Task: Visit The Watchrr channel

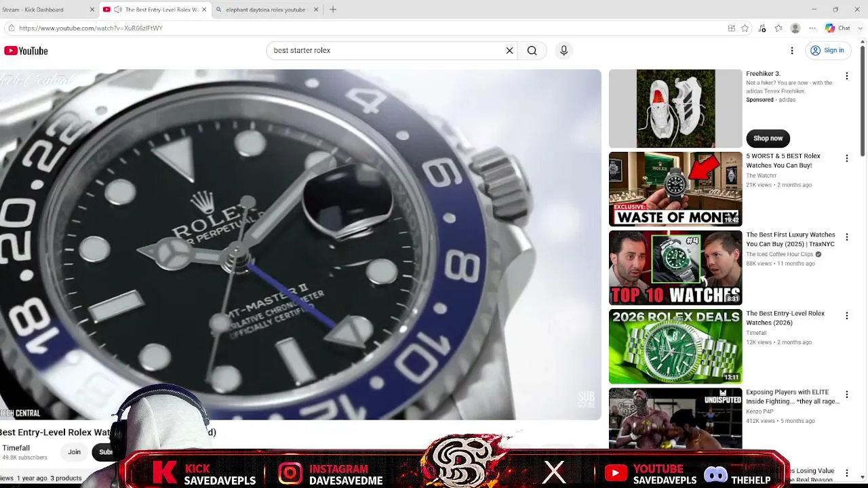Action: 762,176
